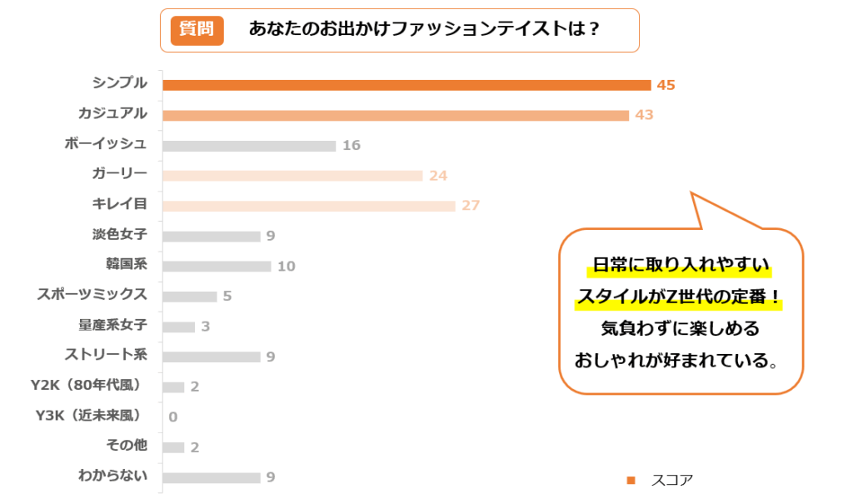Image resolution: width=853 pixels, height=504 pixels.
Task: Click the スポーツミックス category label
Action: (x=92, y=294)
